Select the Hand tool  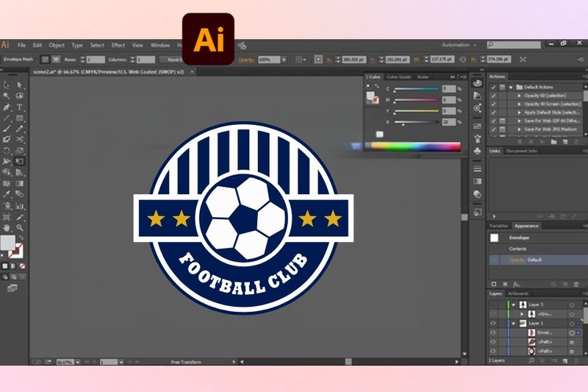coord(7,228)
